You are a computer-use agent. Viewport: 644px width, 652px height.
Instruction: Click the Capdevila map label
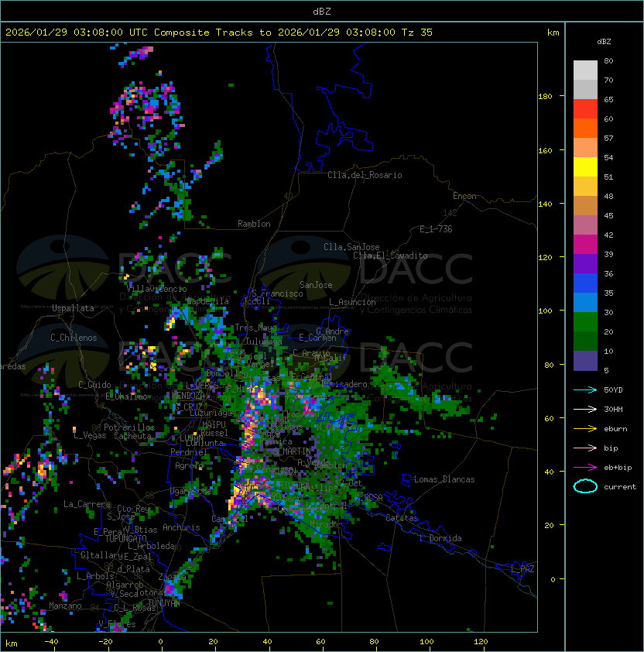(x=207, y=301)
